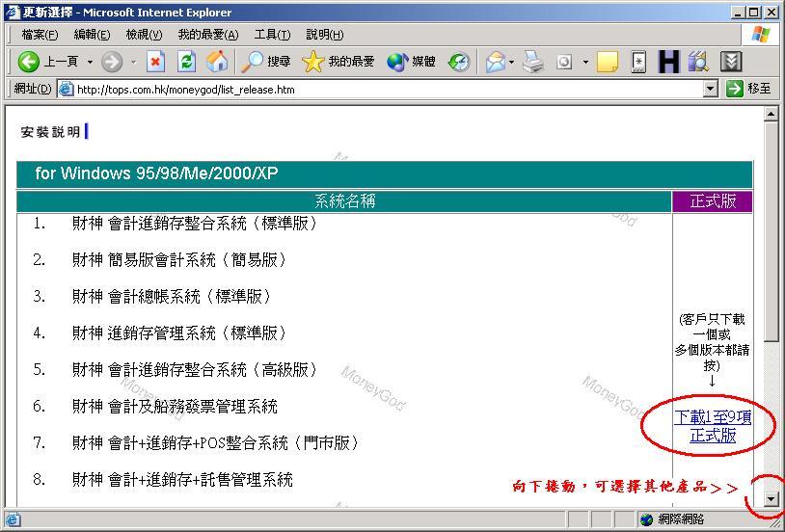This screenshot has height=532, width=785.
Task: Open the 檔案(F) menu
Action: point(40,35)
